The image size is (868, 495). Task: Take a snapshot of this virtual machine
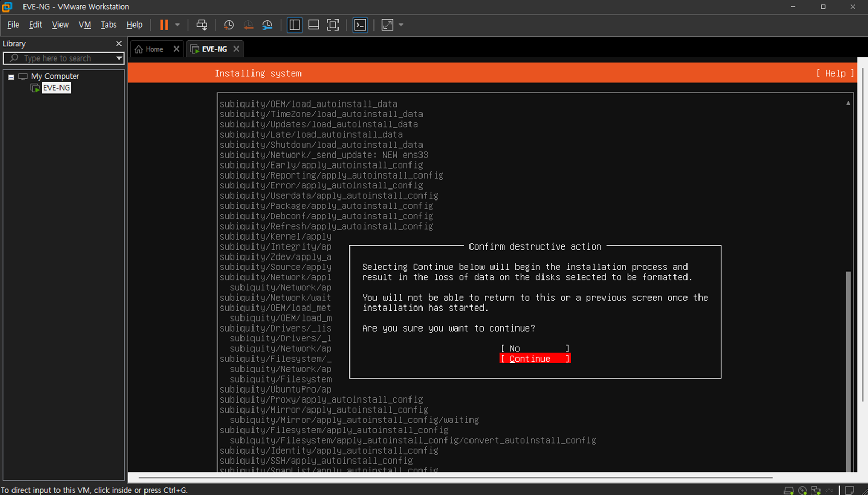coord(228,25)
